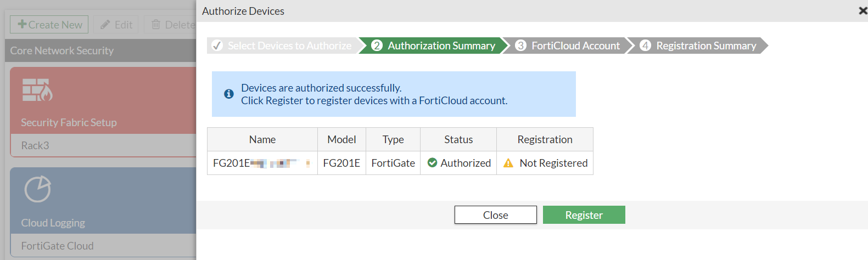
Task: Click the Security Fabric Setup firewall icon
Action: click(37, 90)
